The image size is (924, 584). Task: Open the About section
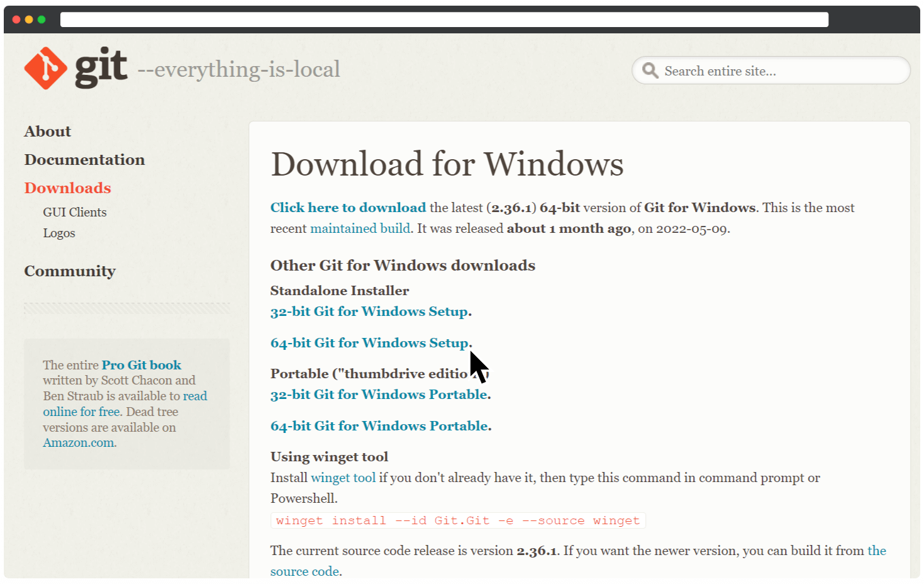[48, 132]
